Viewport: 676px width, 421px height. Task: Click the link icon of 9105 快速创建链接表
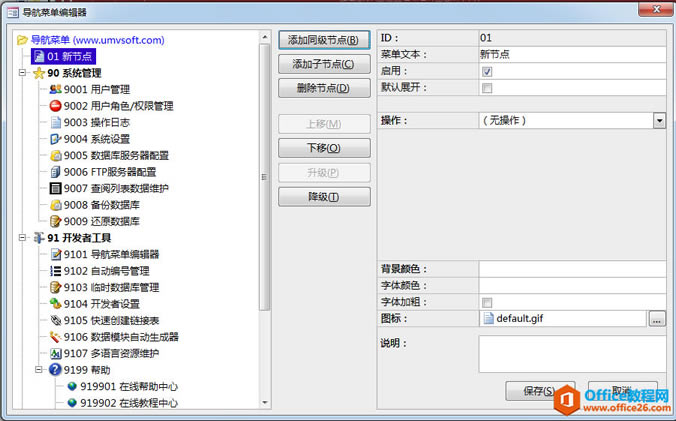pyautogui.click(x=56, y=320)
